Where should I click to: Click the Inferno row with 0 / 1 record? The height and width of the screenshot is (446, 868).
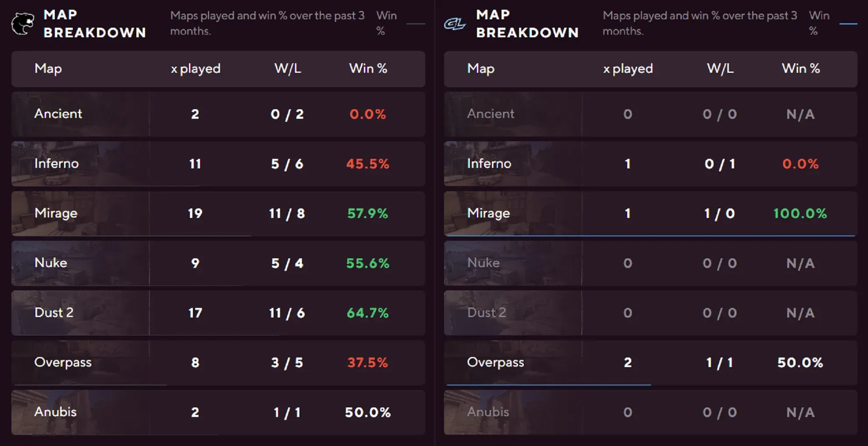point(650,164)
